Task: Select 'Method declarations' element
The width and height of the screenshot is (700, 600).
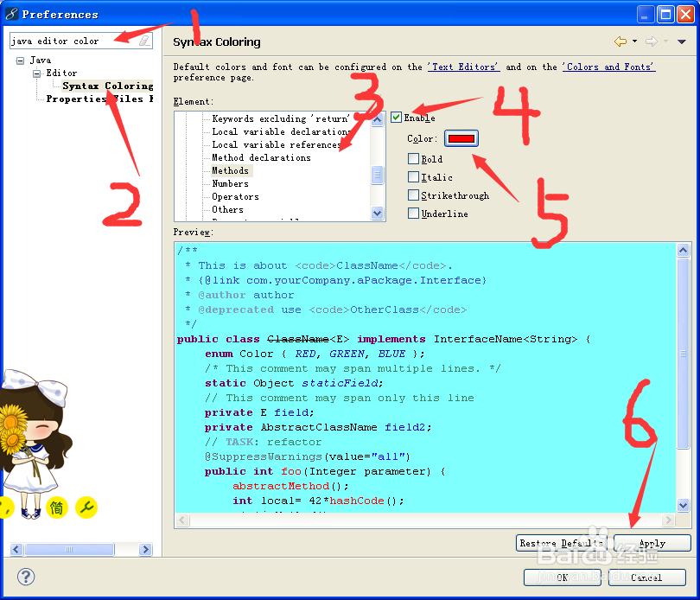Action: click(x=261, y=157)
